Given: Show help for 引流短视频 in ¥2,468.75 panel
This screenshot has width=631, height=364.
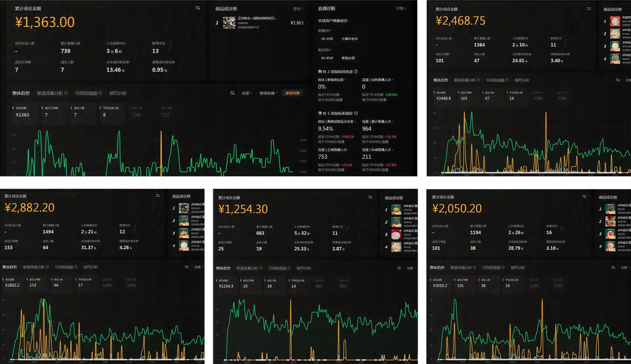Looking at the screenshot, I should 507,80.
